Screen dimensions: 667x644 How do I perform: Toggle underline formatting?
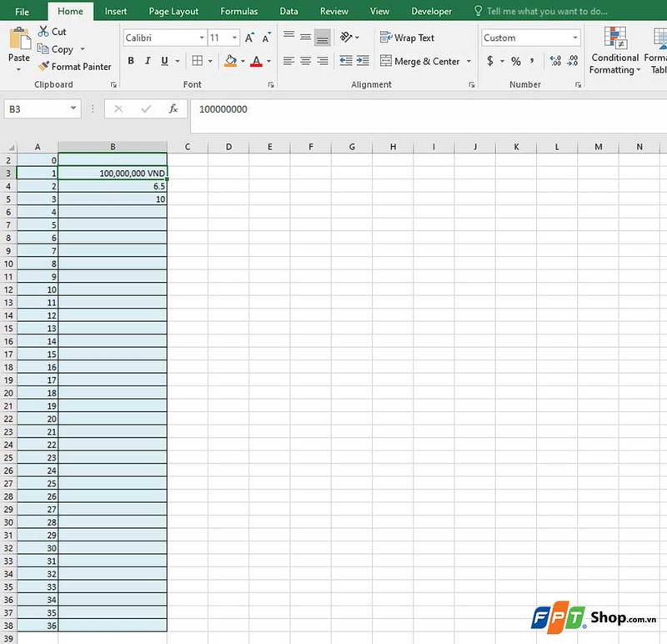(x=164, y=61)
